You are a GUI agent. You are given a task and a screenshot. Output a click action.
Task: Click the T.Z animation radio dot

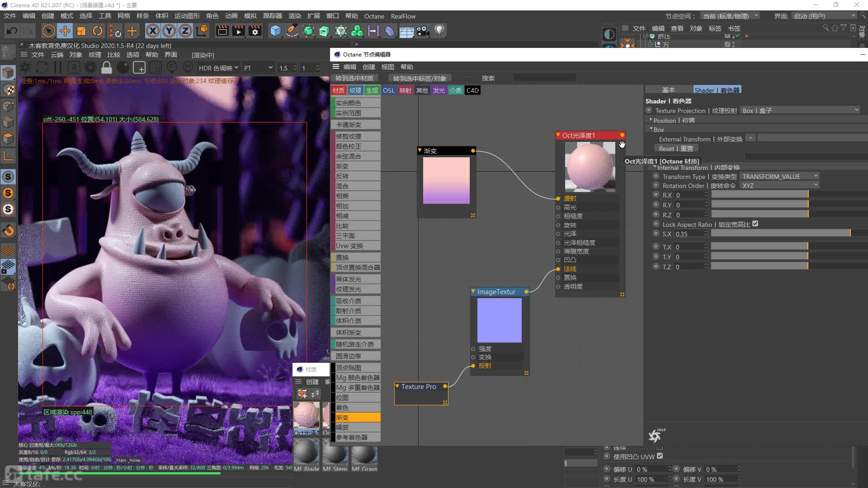pos(656,267)
